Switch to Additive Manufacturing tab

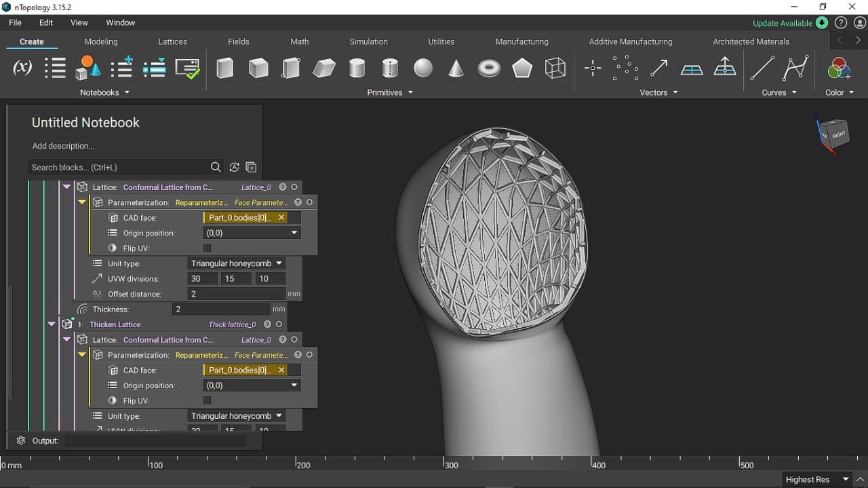[631, 41]
